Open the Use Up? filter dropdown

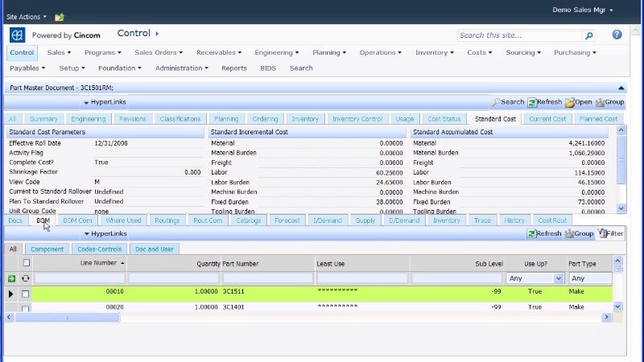pos(558,278)
